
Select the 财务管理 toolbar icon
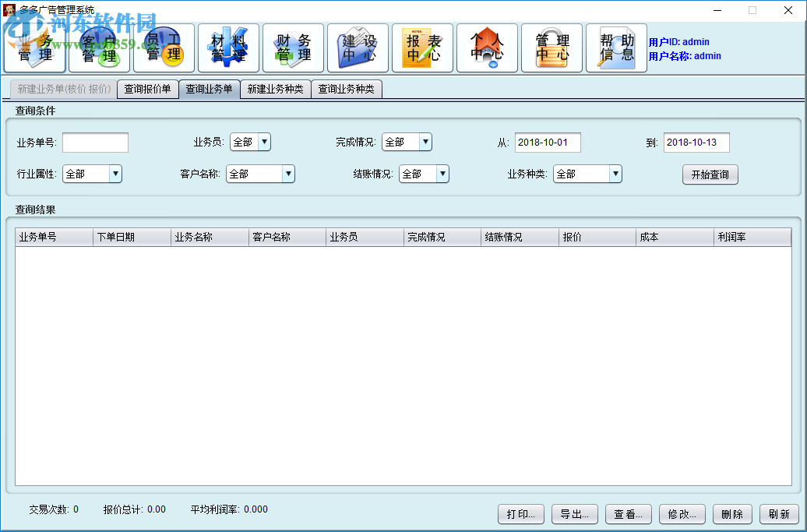pyautogui.click(x=293, y=48)
